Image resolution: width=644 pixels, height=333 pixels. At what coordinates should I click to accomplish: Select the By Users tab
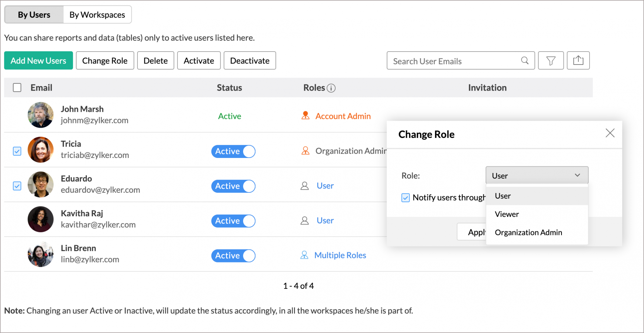click(x=33, y=14)
